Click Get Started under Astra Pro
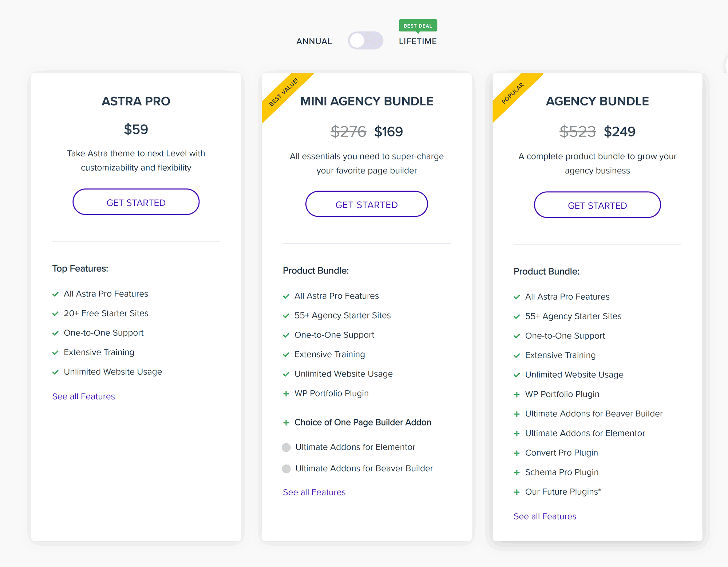Image resolution: width=728 pixels, height=567 pixels. point(136,202)
